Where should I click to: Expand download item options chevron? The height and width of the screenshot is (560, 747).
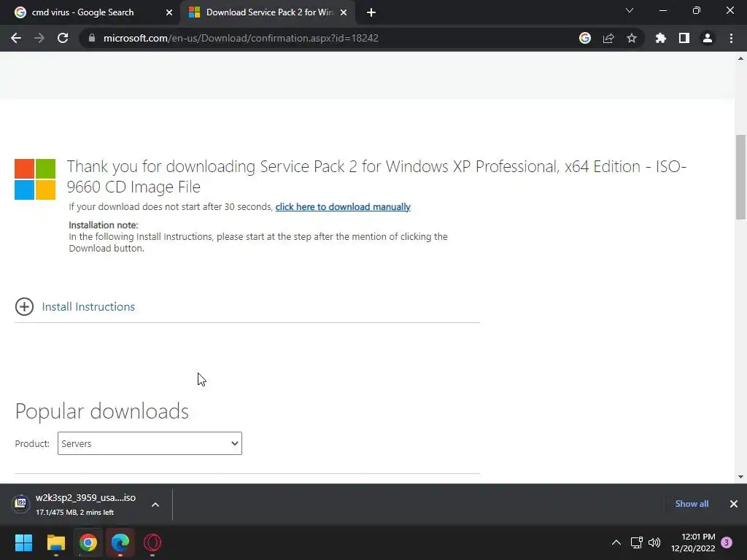click(x=155, y=505)
